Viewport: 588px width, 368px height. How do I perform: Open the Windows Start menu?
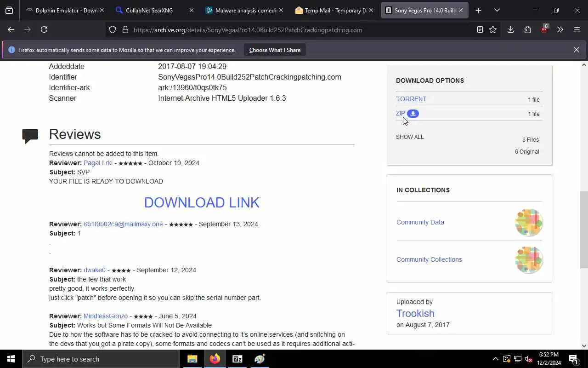[11, 359]
